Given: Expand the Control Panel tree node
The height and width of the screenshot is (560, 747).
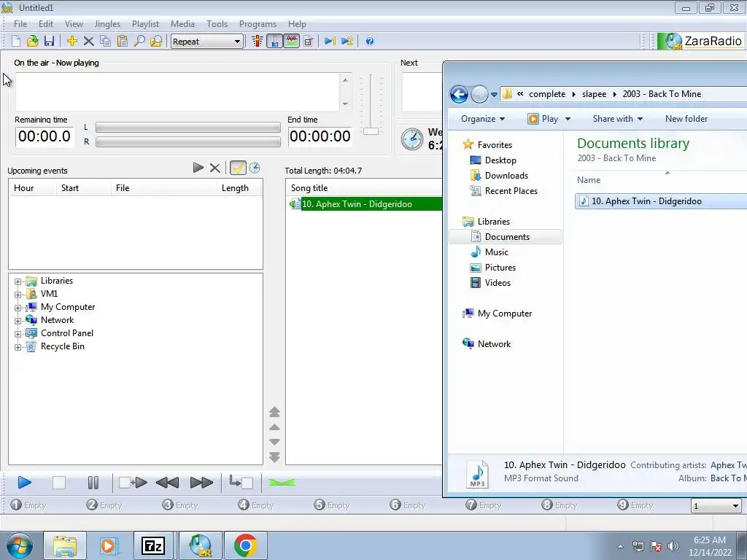Looking at the screenshot, I should (x=18, y=334).
